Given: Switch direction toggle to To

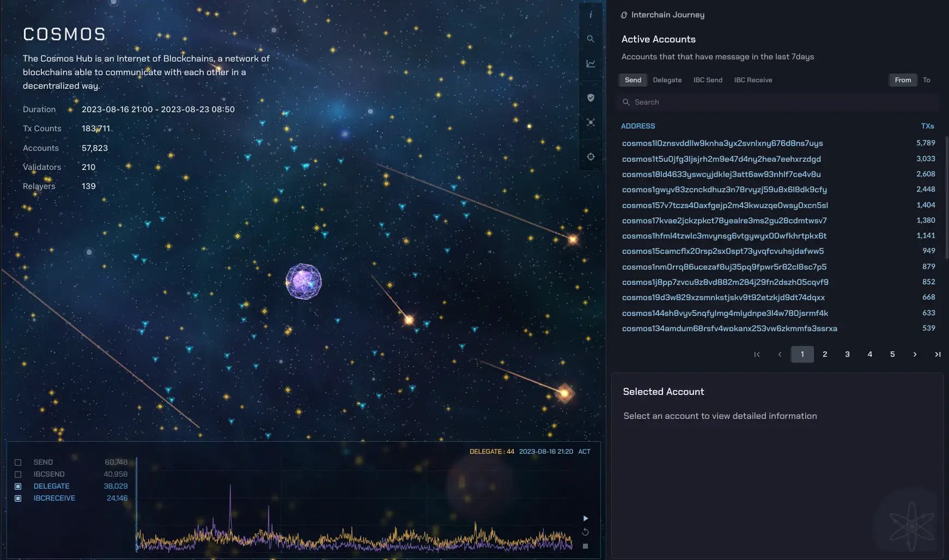Looking at the screenshot, I should (x=927, y=80).
